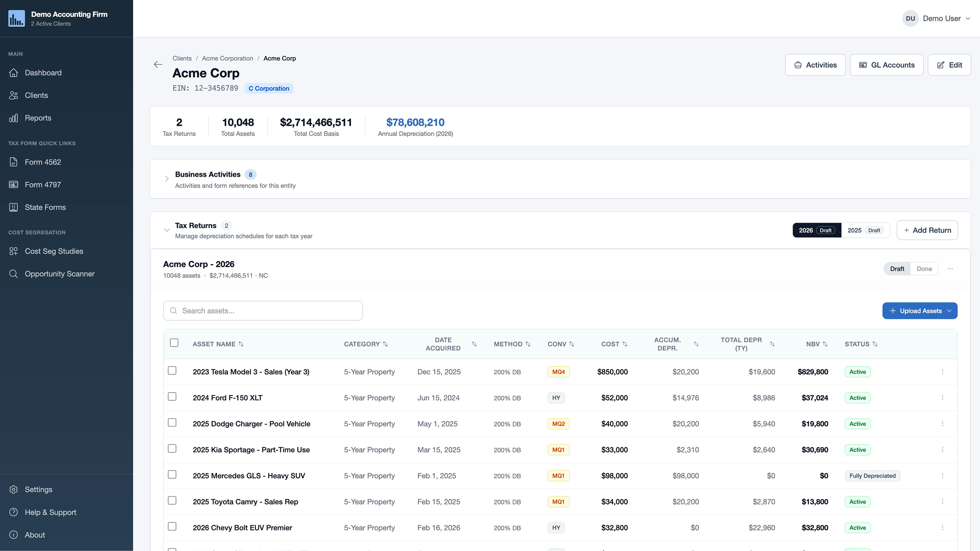The width and height of the screenshot is (980, 551).
Task: Check the 2025 Kia Sportage checkbox
Action: (172, 449)
